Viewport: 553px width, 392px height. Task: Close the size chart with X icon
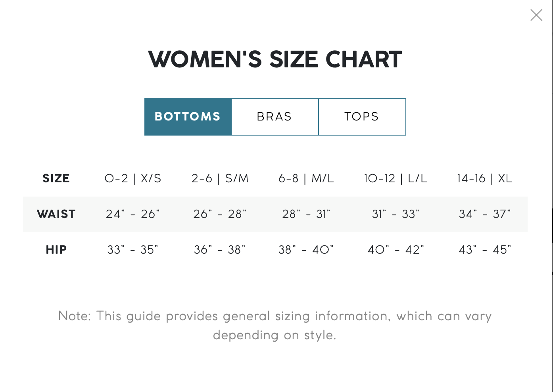coord(536,15)
